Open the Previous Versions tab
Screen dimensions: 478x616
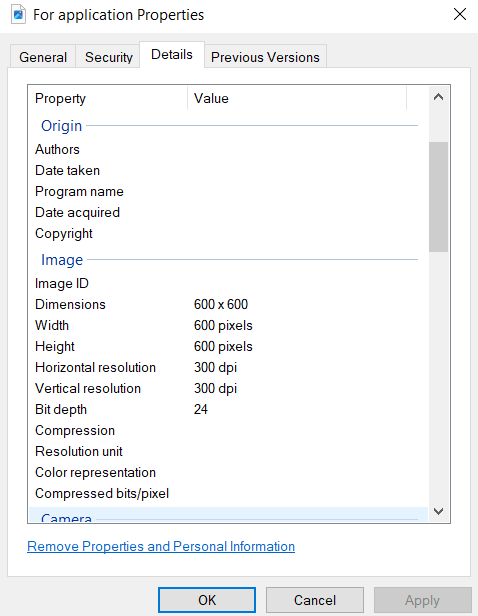(265, 57)
